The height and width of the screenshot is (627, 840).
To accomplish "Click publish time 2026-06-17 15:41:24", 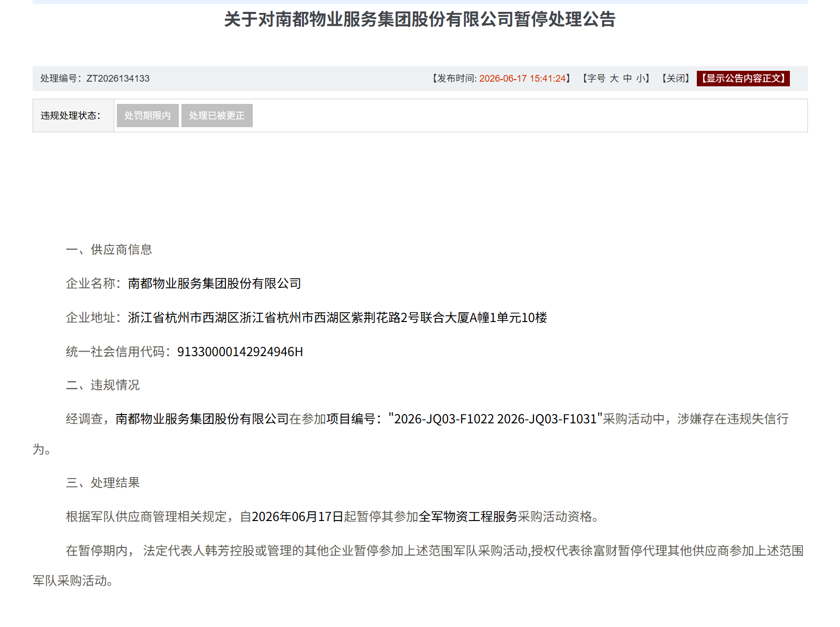I will pyautogui.click(x=523, y=79).
